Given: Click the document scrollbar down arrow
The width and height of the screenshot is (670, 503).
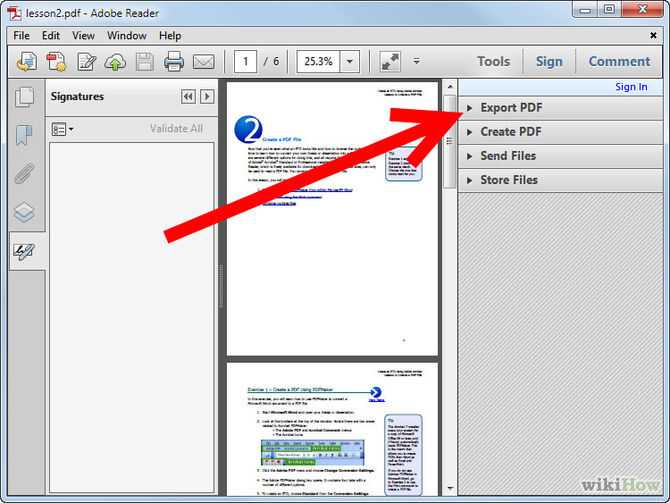Looking at the screenshot, I should pyautogui.click(x=450, y=488).
